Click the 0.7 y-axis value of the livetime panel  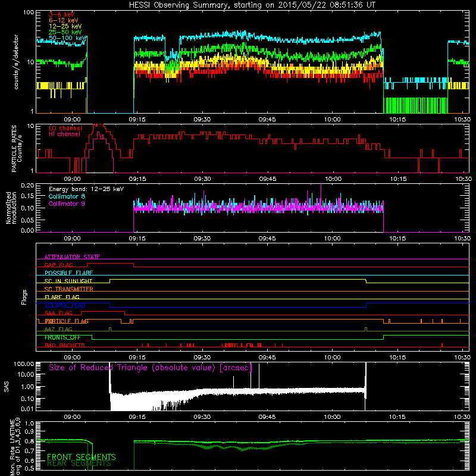(29, 451)
